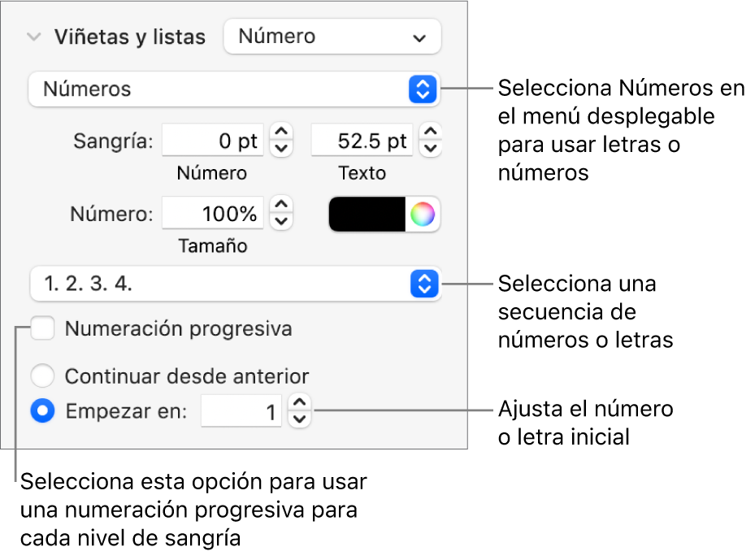This screenshot has width=755, height=560.
Task: Increase number size with Tamaño up arrow
Action: tap(281, 206)
